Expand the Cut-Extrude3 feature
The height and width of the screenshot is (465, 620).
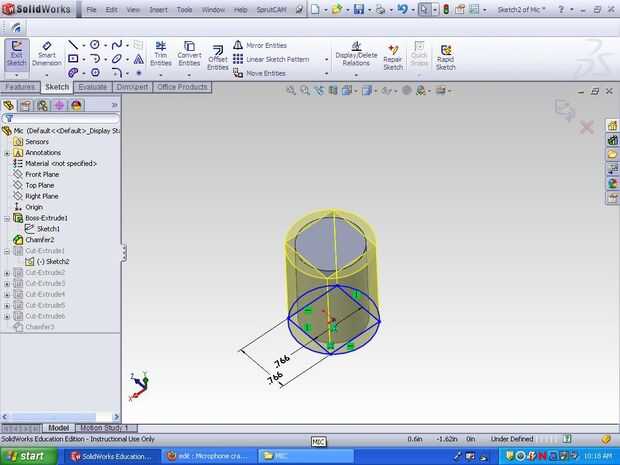tap(7, 284)
